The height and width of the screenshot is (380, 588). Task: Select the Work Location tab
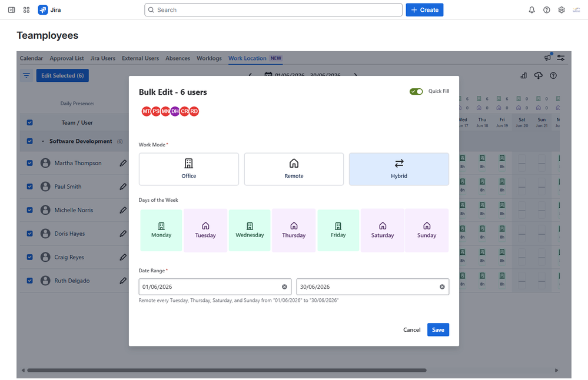(x=255, y=58)
